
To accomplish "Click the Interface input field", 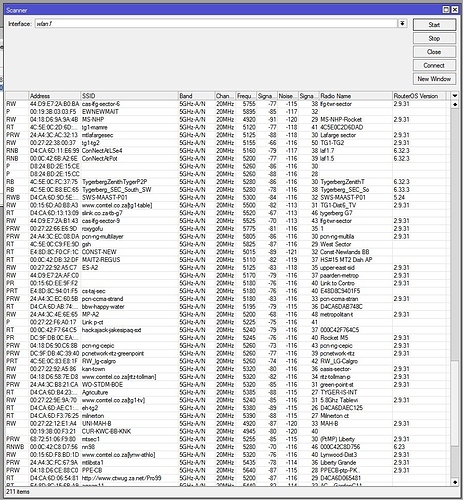I will (216, 24).
